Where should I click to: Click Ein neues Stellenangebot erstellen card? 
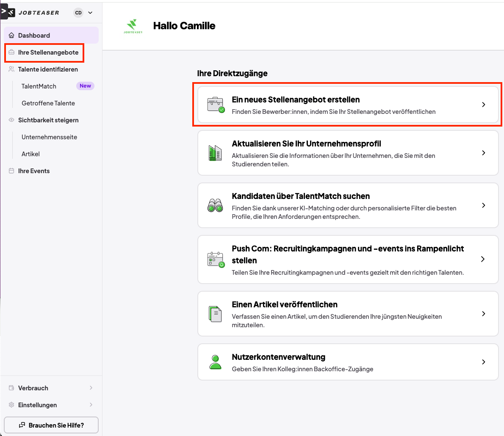tap(347, 105)
